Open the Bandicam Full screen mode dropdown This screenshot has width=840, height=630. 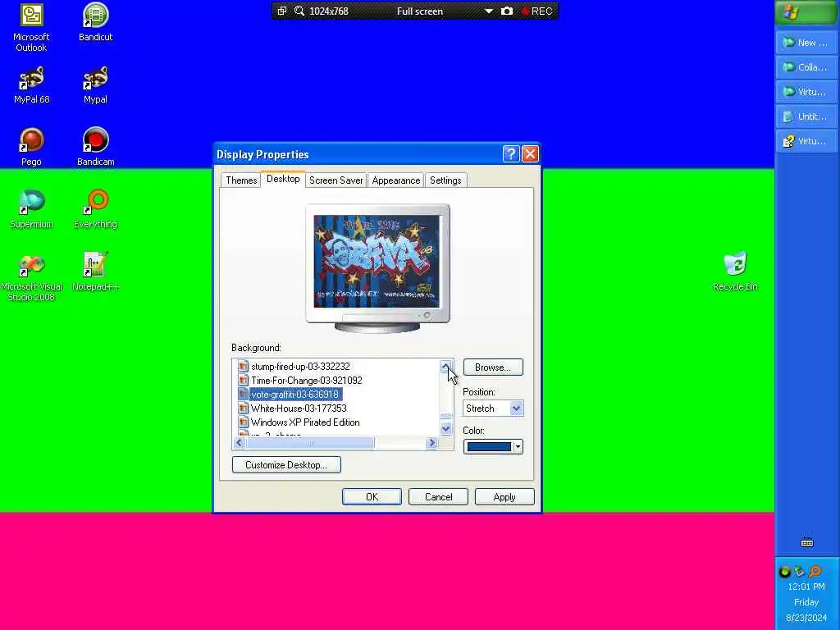pyautogui.click(x=489, y=11)
